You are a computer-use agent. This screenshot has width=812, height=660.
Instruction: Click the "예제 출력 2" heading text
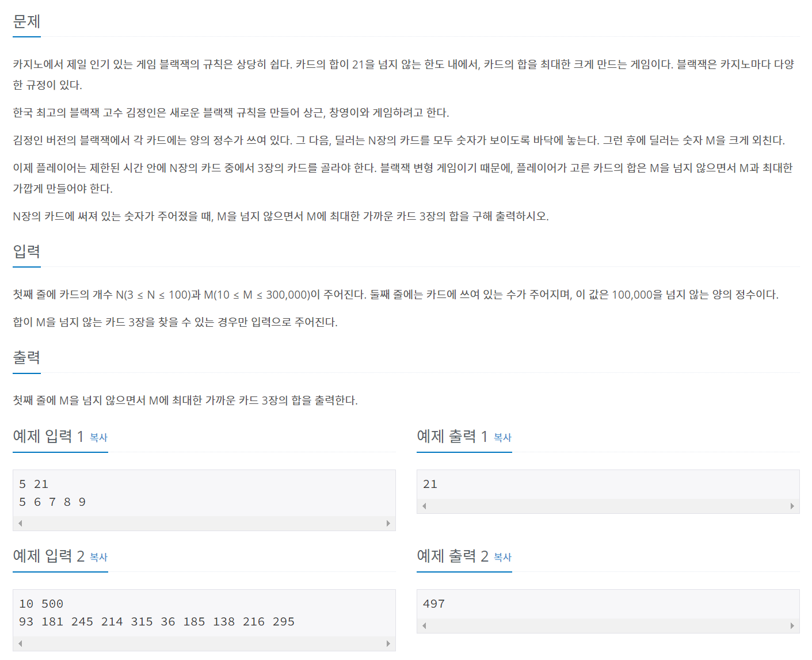[452, 556]
